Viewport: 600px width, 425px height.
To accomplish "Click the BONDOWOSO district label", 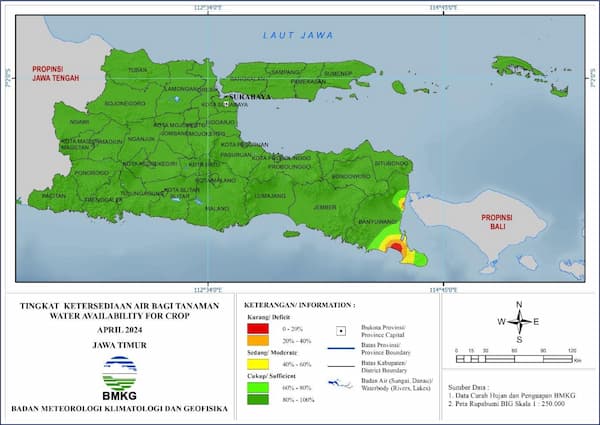I will coord(351,176).
